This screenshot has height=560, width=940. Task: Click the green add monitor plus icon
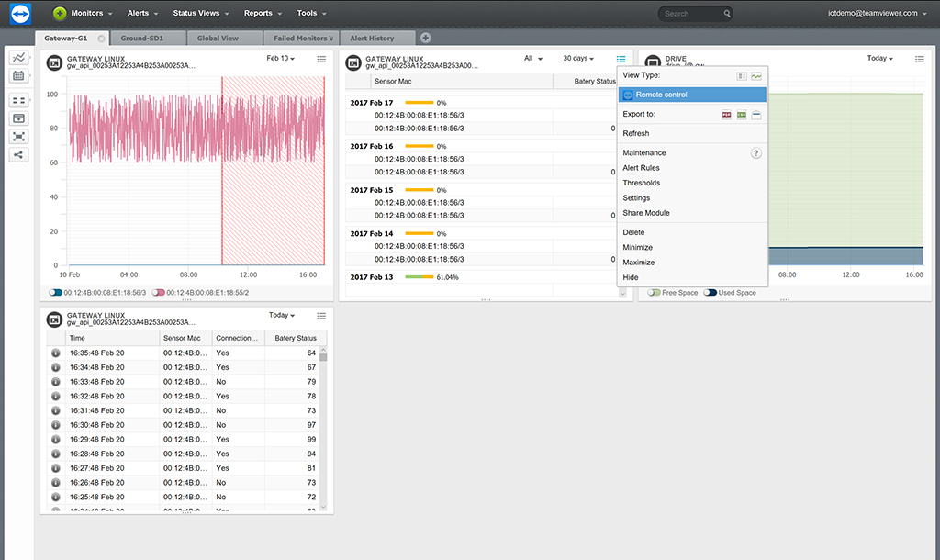pyautogui.click(x=60, y=14)
